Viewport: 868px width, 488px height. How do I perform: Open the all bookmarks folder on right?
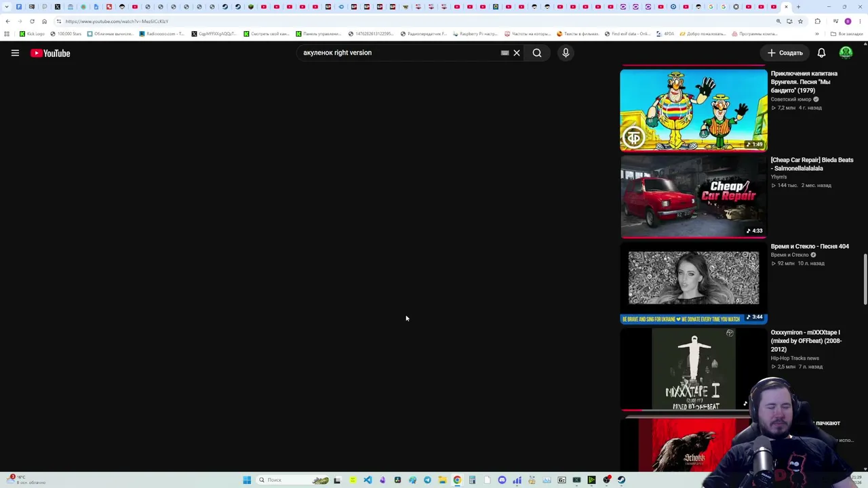(x=847, y=34)
